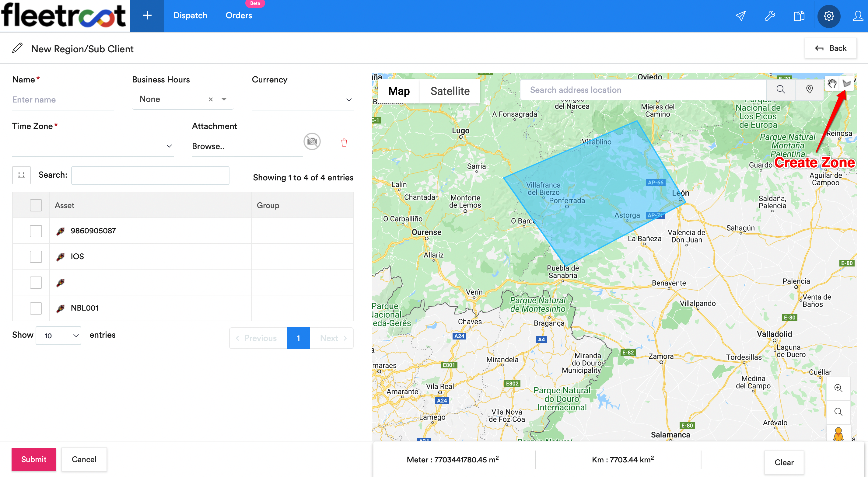Check the IOS asset checkbox
The height and width of the screenshot is (477, 868).
pyautogui.click(x=36, y=257)
